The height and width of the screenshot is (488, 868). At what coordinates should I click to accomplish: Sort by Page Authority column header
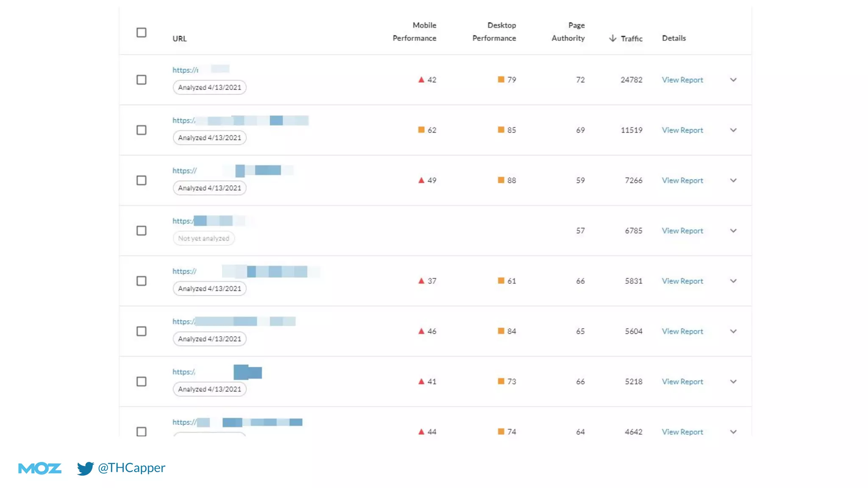568,32
